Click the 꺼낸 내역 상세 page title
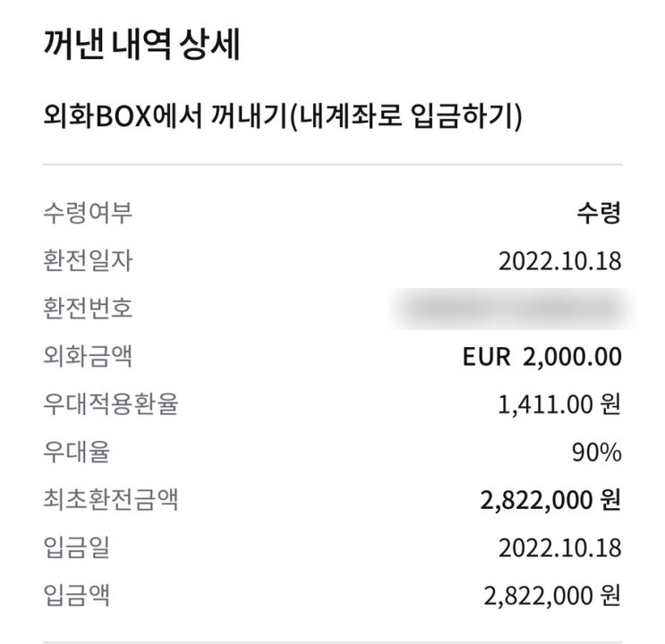 coord(142,44)
